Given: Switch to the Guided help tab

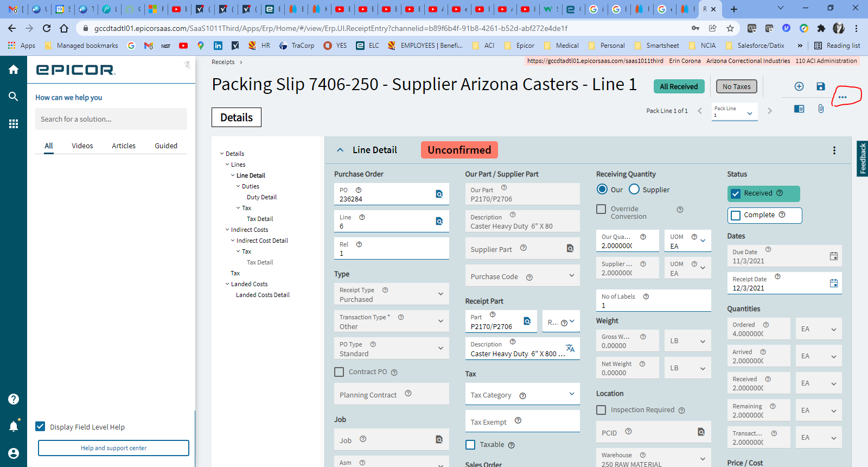Looking at the screenshot, I should (x=166, y=146).
